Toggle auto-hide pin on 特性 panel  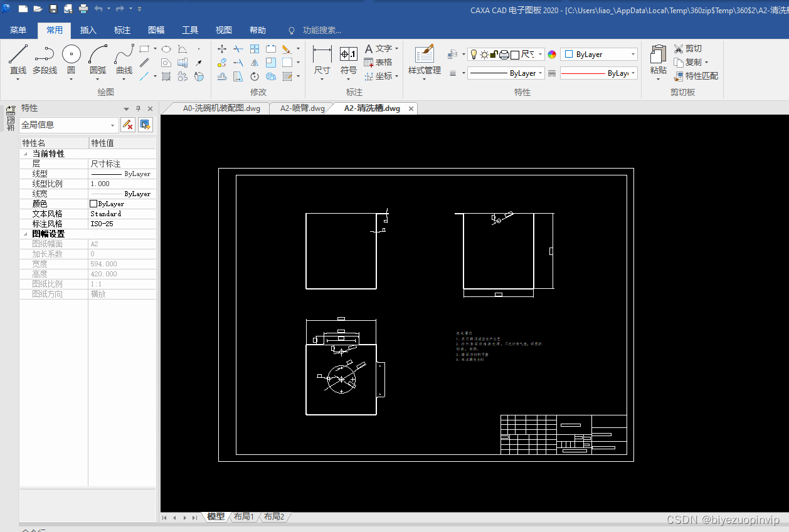pos(139,108)
